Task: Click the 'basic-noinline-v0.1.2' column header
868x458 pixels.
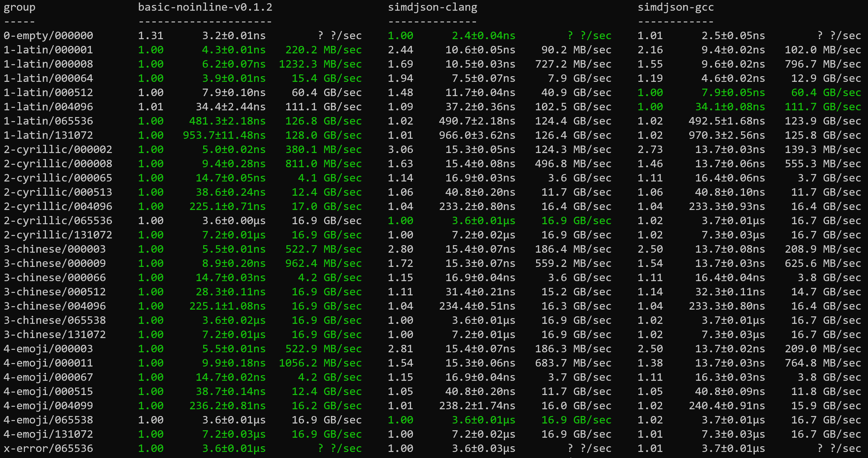Action: coord(205,7)
